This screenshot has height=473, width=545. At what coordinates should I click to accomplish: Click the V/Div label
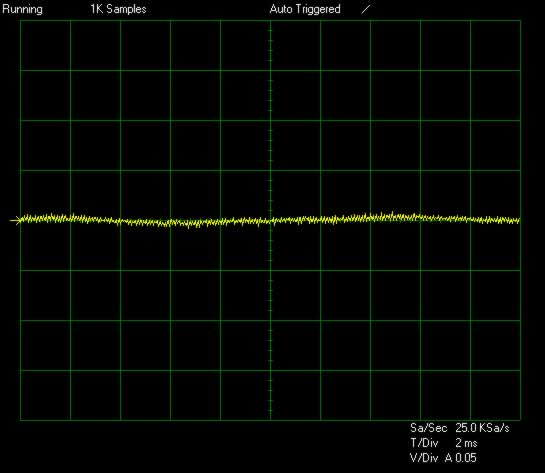tap(424, 458)
